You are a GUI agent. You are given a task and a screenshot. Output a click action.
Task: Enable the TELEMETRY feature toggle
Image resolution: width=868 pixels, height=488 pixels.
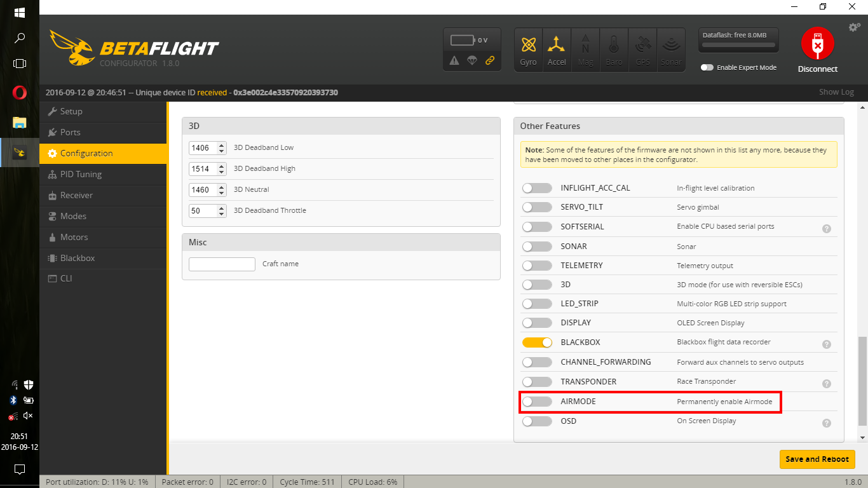coord(537,265)
